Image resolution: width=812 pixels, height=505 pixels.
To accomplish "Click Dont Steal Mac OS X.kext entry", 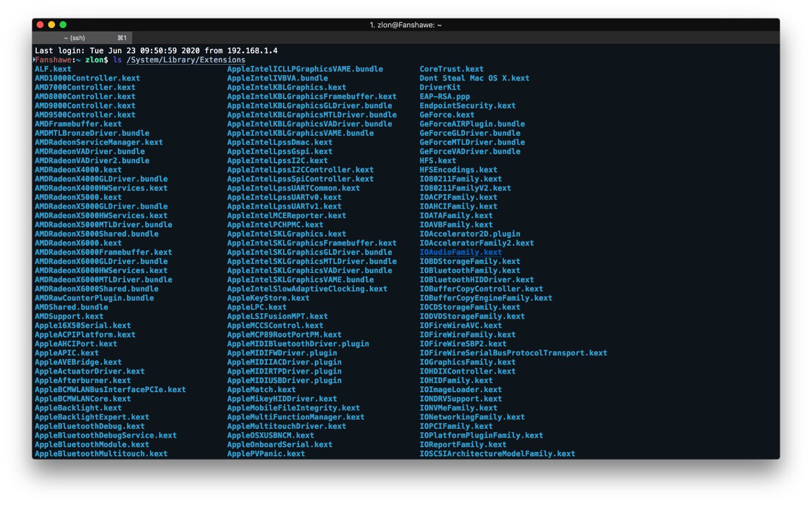I will click(x=475, y=78).
